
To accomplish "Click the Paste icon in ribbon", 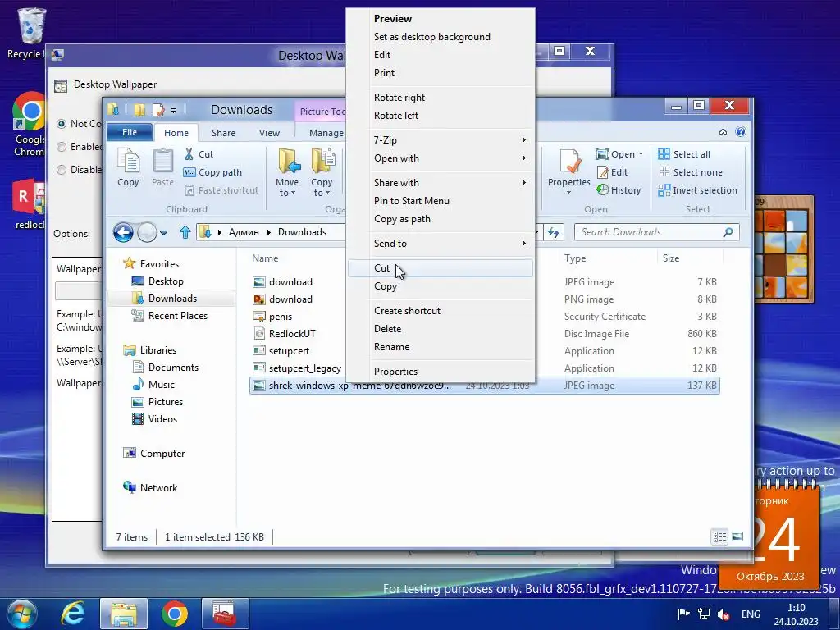I will tap(162, 167).
